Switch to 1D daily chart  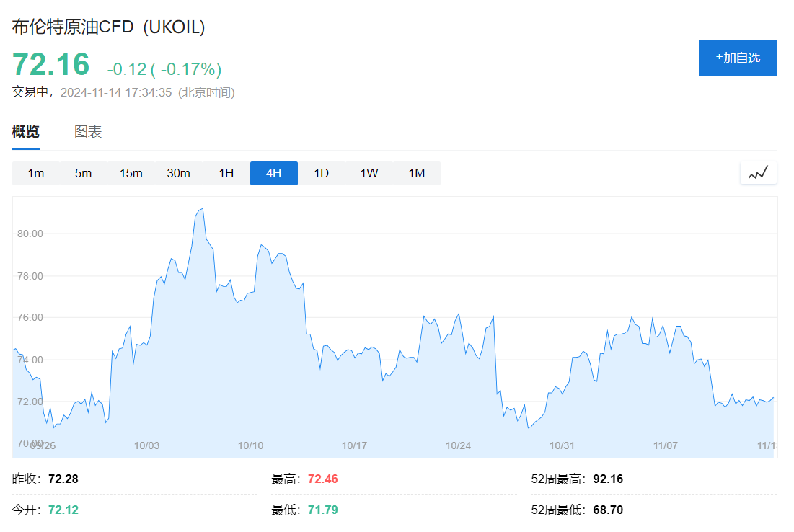pos(322,173)
